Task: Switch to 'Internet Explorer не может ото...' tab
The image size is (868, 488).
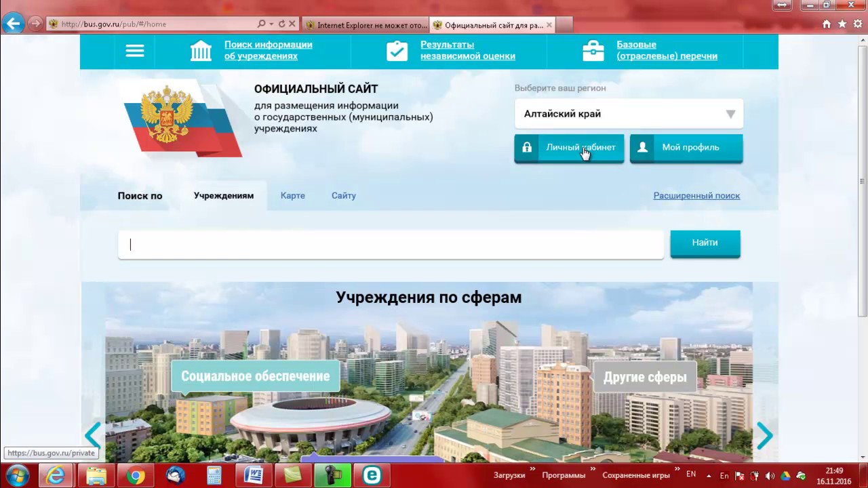Action: pos(366,25)
